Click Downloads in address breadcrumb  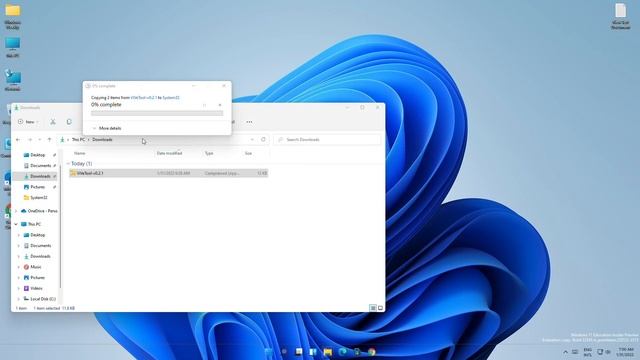coord(102,140)
